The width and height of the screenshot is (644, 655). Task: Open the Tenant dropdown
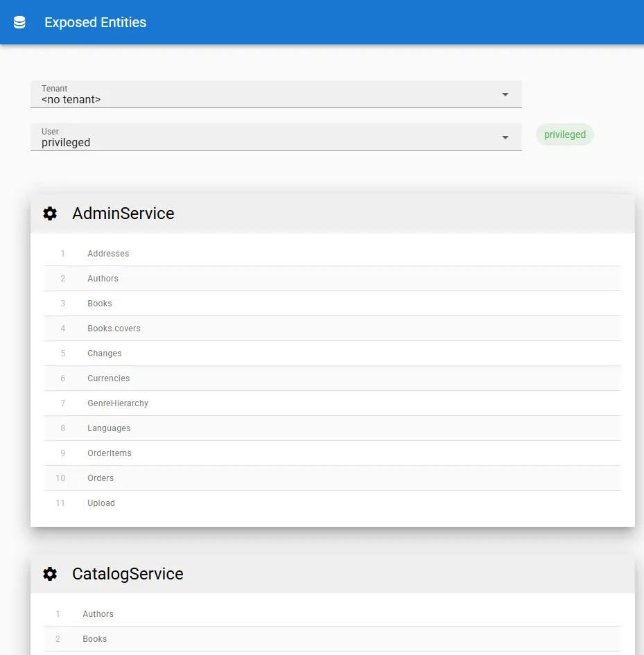coord(276,94)
